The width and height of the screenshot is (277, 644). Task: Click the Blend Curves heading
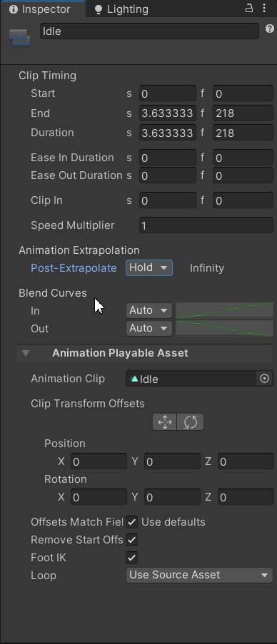[x=53, y=293]
